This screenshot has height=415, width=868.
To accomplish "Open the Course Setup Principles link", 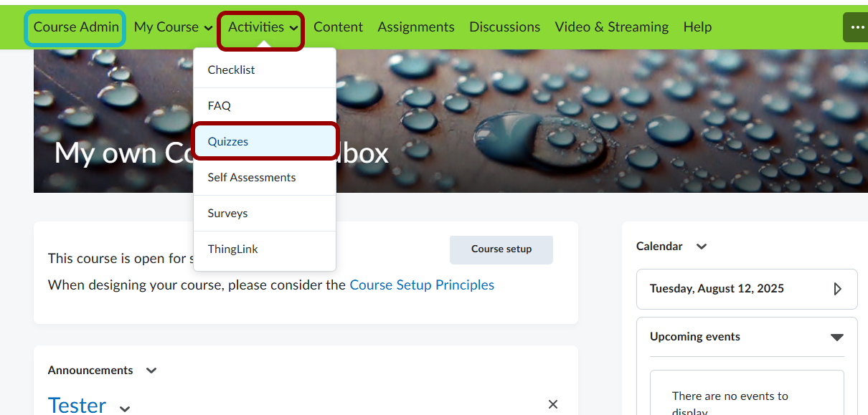I will 422,285.
